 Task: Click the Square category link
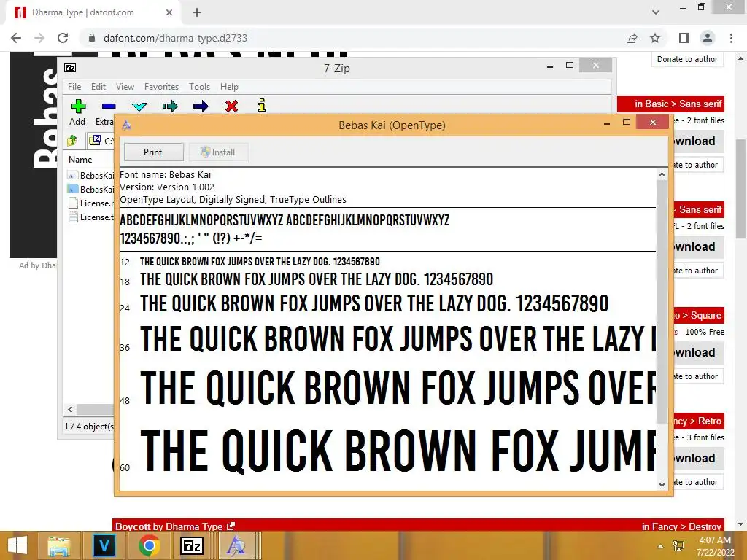click(x=706, y=315)
